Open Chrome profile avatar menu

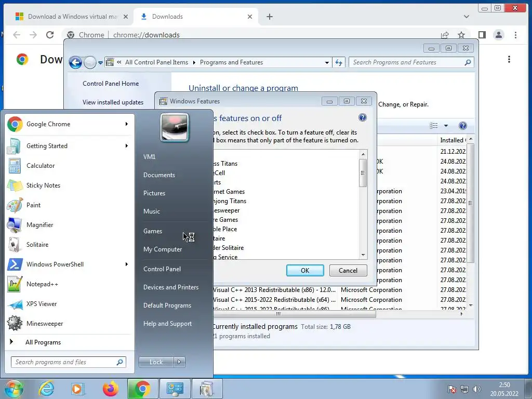(x=498, y=35)
